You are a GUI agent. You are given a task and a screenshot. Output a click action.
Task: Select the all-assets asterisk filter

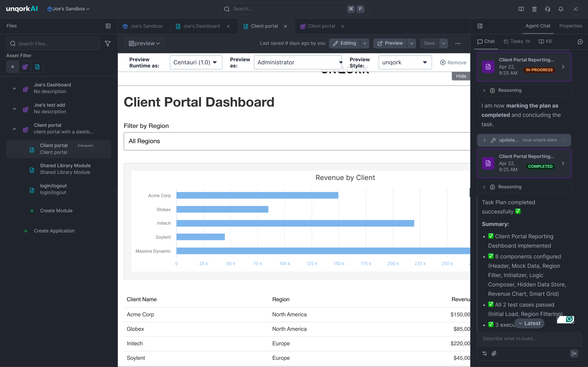(x=13, y=67)
